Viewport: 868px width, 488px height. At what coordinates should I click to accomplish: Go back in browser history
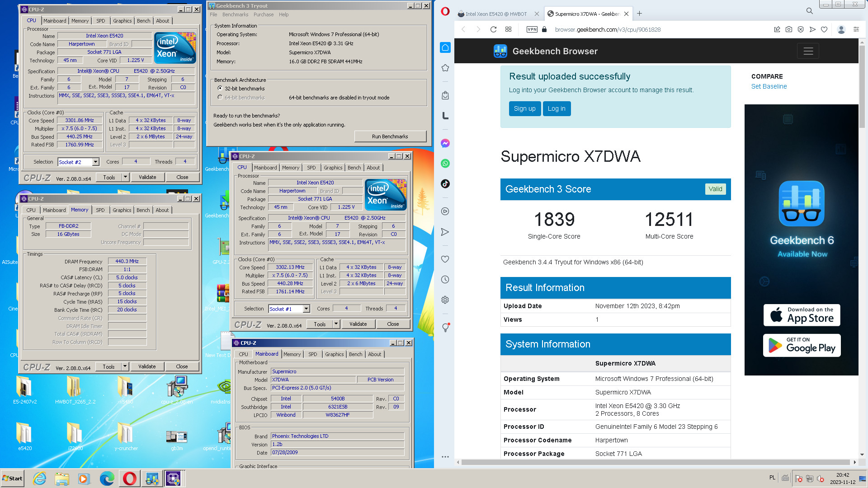point(463,29)
